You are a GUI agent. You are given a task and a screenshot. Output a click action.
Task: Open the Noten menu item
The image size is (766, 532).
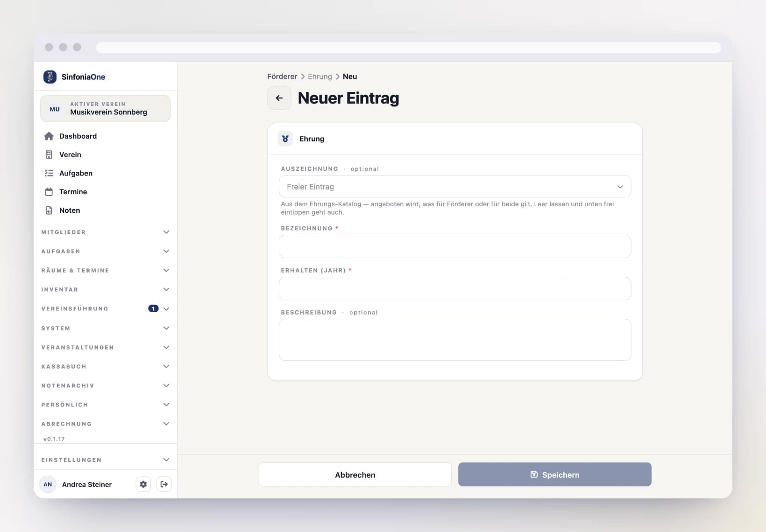(106, 210)
